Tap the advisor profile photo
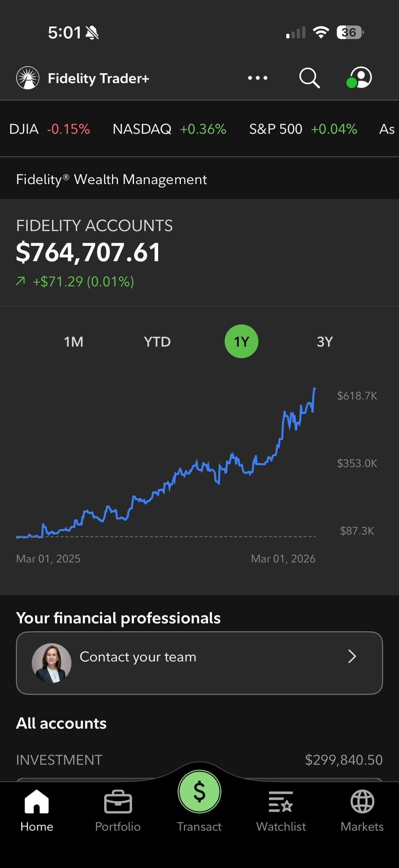 coord(51,663)
